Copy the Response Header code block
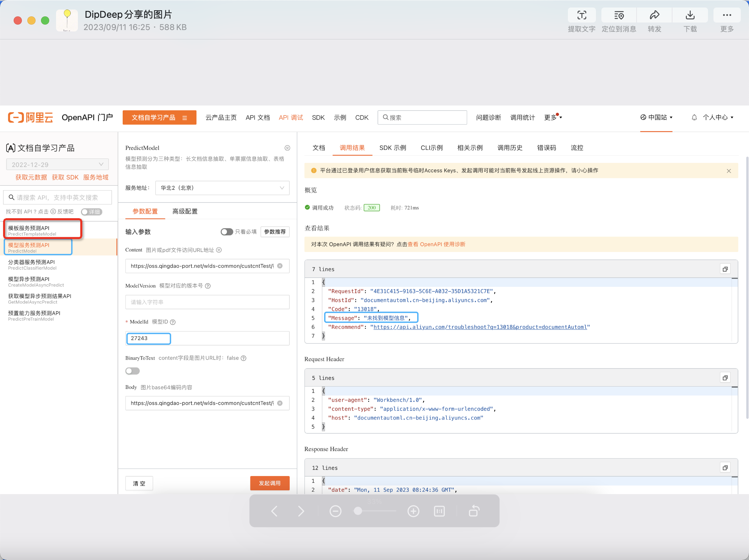Image resolution: width=749 pixels, height=560 pixels. click(x=725, y=467)
